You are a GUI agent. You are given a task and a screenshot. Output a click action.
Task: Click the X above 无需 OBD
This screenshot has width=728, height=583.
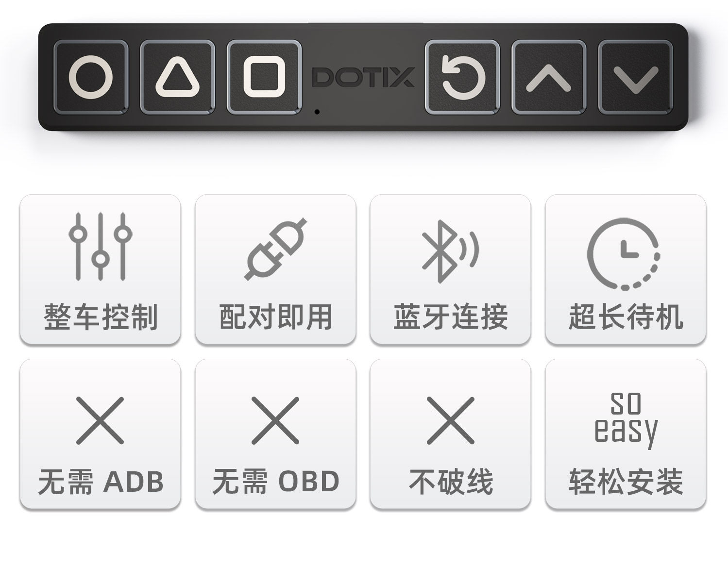pos(275,420)
